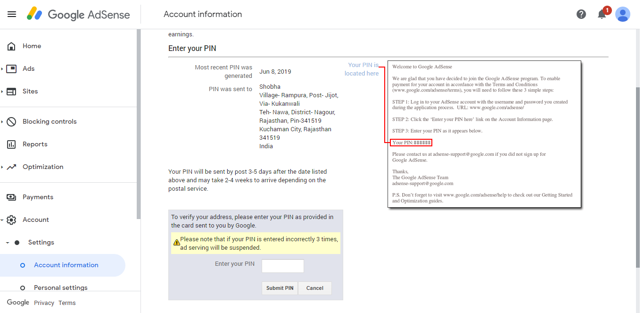Click the 'Enter your PIN' heading
This screenshot has height=313, width=644.
click(192, 48)
